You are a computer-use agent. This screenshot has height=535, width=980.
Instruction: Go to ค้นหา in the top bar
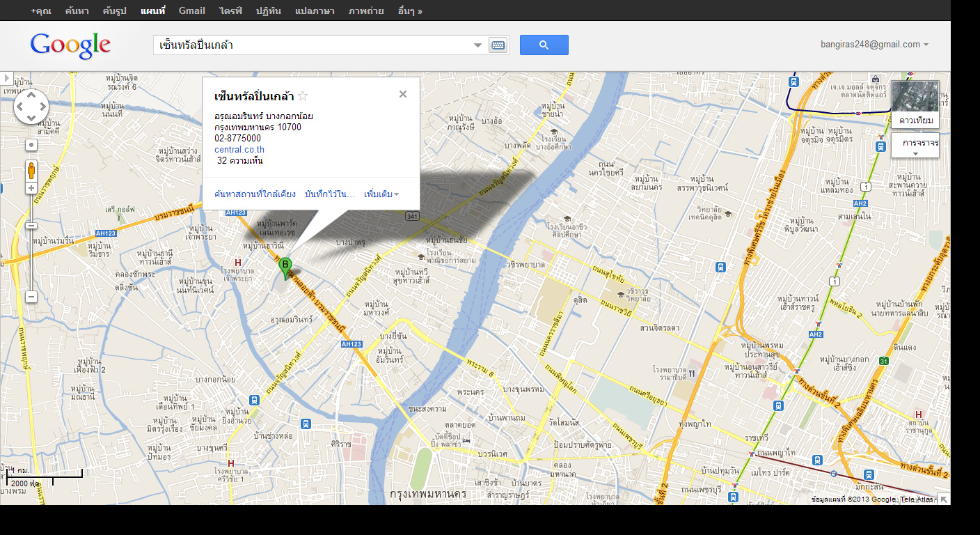tap(77, 10)
